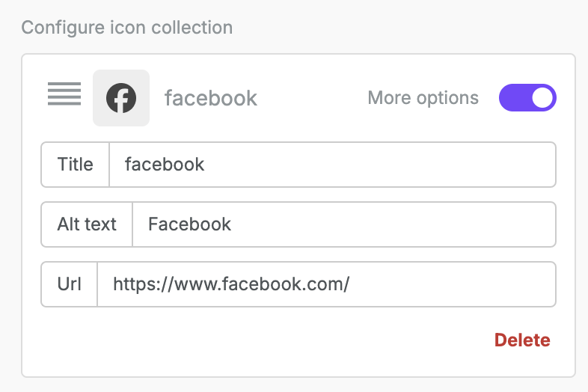Focus the Alt text input field
588x392 pixels.
[x=344, y=224]
